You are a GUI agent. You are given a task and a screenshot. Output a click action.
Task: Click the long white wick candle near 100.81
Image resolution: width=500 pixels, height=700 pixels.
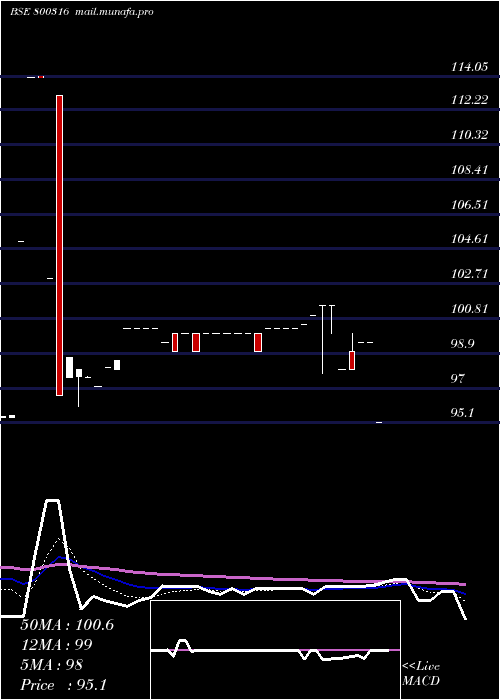click(322, 339)
